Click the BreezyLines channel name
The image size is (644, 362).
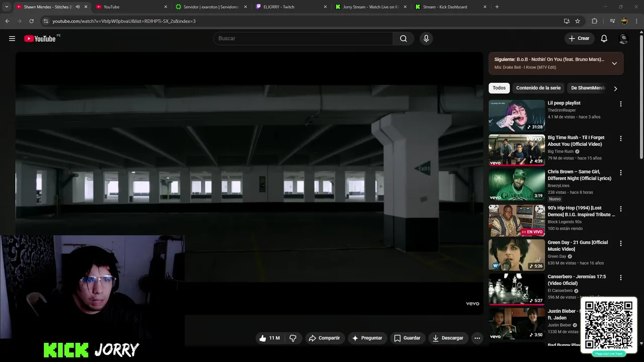[x=558, y=186]
